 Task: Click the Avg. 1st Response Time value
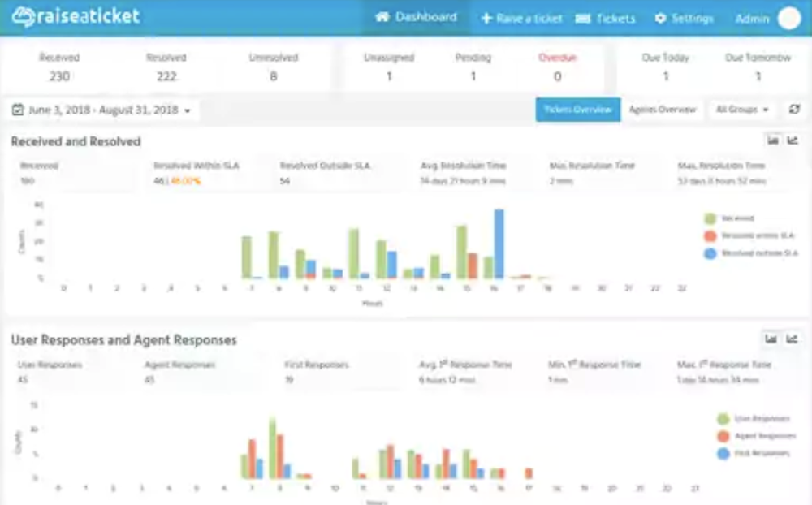click(447, 380)
